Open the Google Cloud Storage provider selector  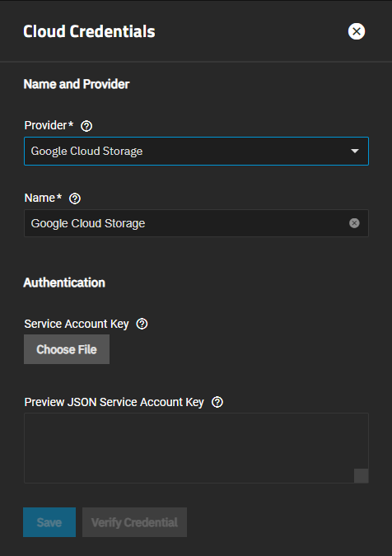click(x=196, y=151)
